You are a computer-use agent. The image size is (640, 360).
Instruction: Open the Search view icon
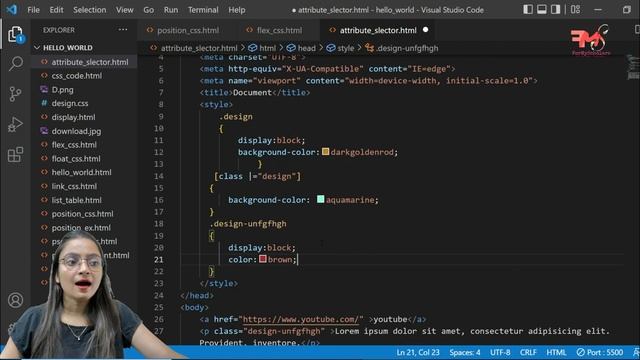(16, 64)
